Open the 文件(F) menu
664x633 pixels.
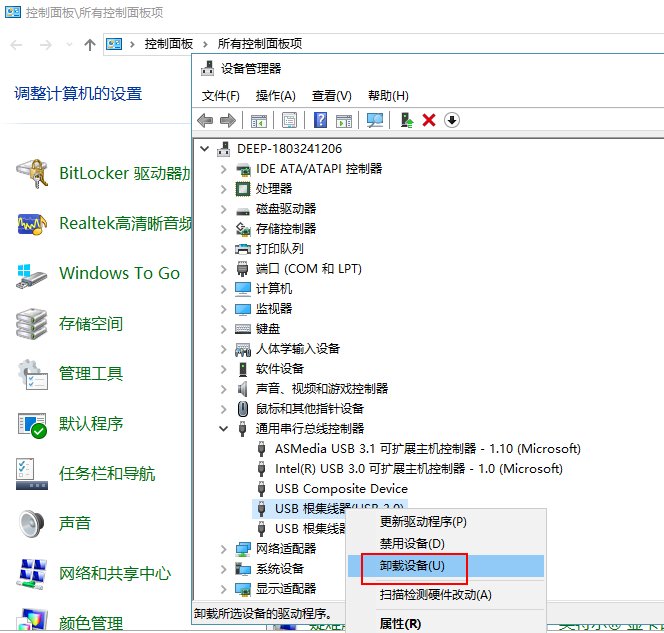point(221,96)
